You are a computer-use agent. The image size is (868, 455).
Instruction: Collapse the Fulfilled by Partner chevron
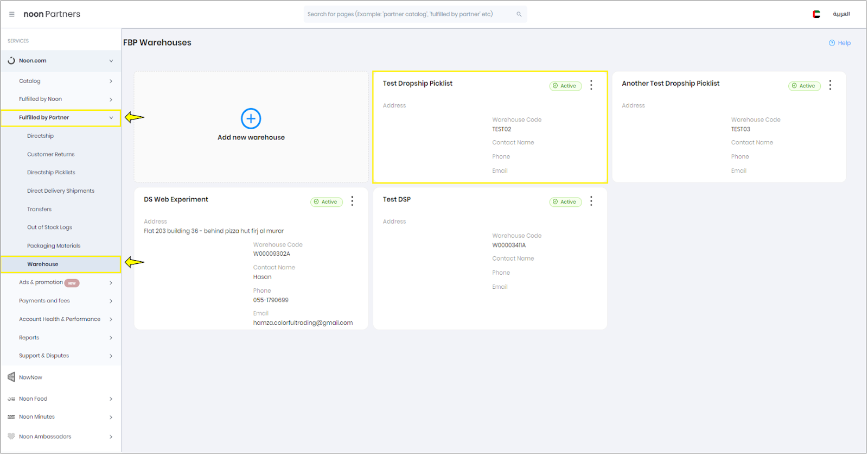click(111, 118)
